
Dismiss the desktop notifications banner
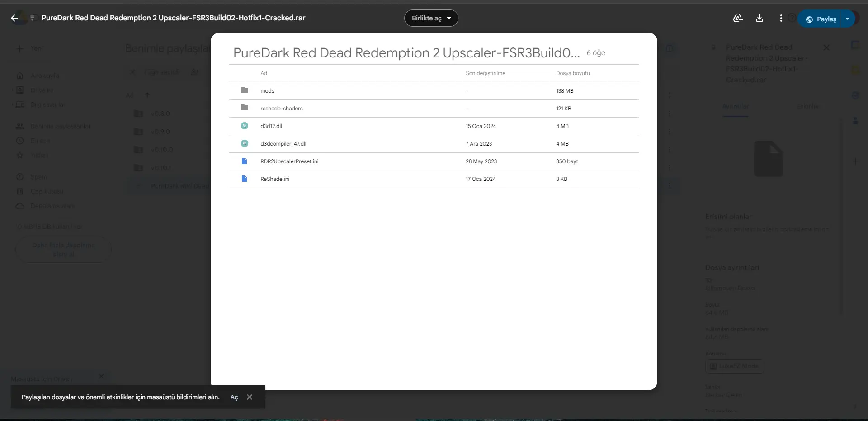pos(250,397)
